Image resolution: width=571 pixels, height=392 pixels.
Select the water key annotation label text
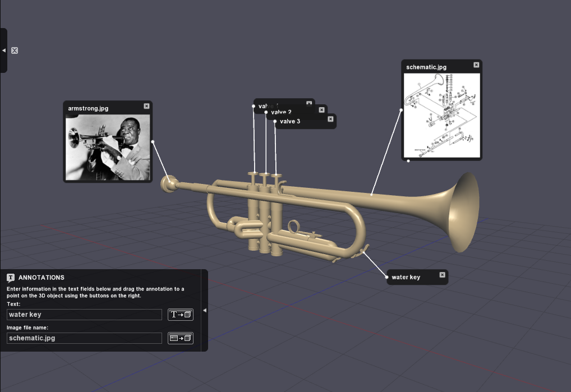406,277
